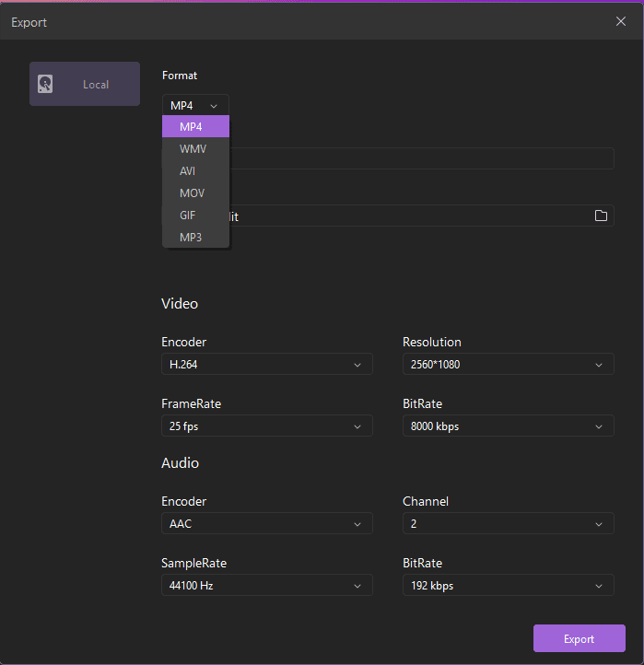The width and height of the screenshot is (644, 665).
Task: Open the SampleRate 44100 Hz dropdown
Action: tap(267, 585)
